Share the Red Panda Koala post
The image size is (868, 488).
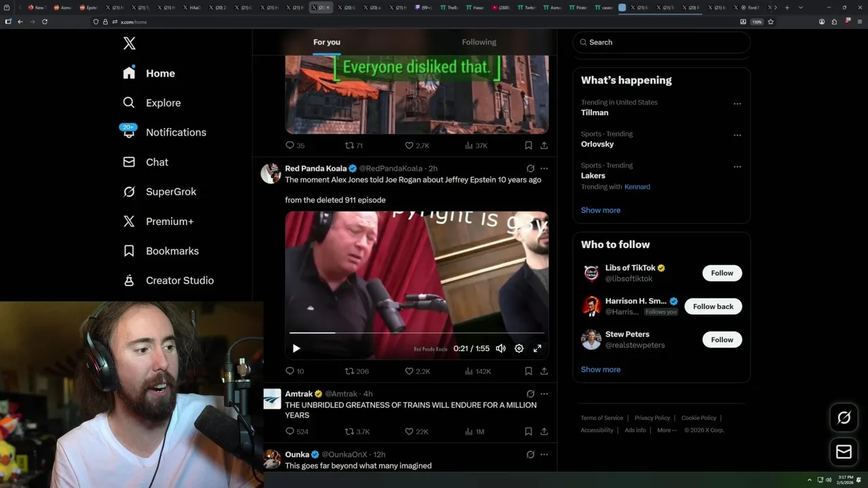click(x=544, y=371)
